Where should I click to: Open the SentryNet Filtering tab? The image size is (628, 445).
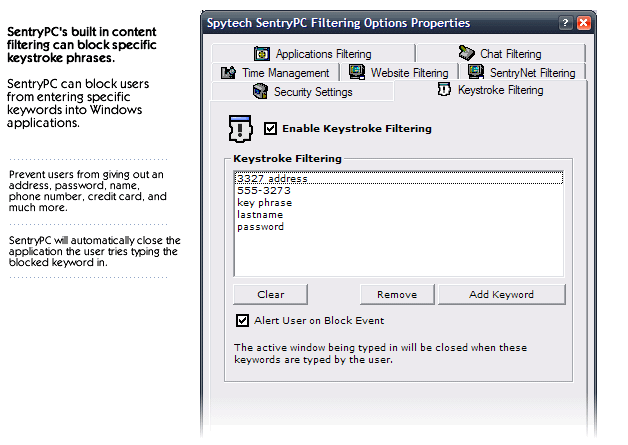pos(522,72)
